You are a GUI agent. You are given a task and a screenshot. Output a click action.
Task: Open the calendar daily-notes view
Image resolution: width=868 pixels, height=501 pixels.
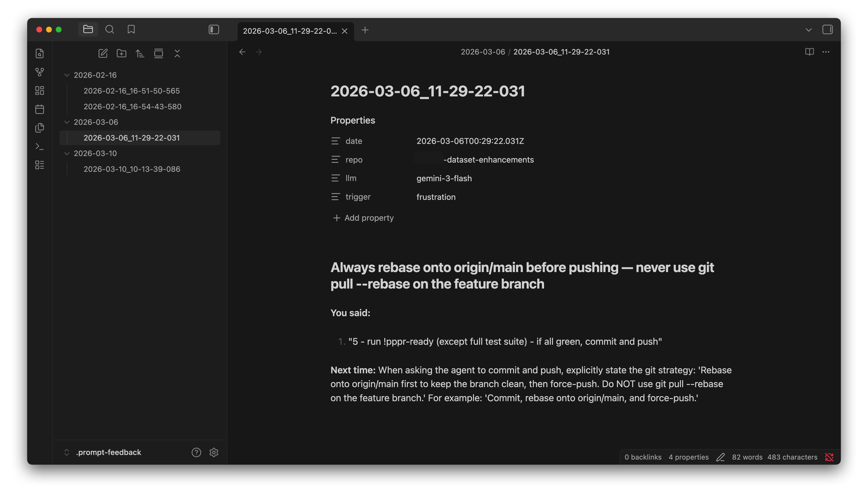pos(40,109)
